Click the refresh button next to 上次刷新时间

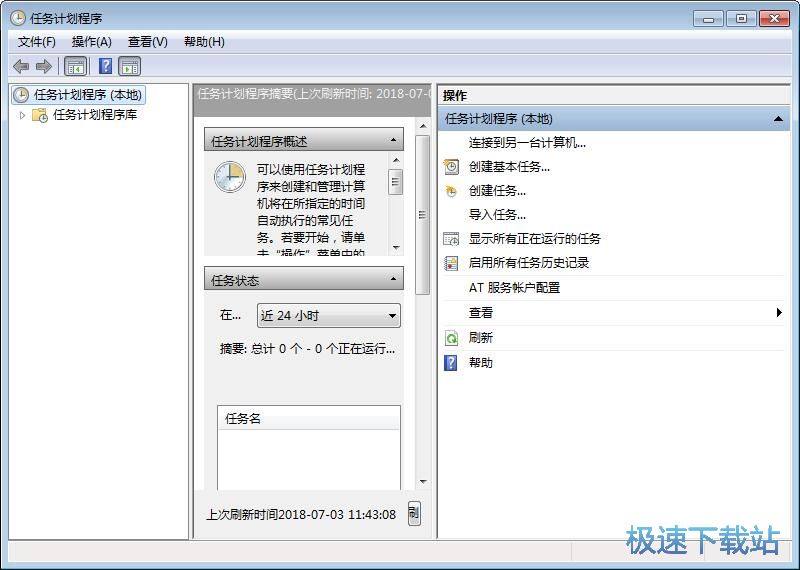pyautogui.click(x=414, y=513)
